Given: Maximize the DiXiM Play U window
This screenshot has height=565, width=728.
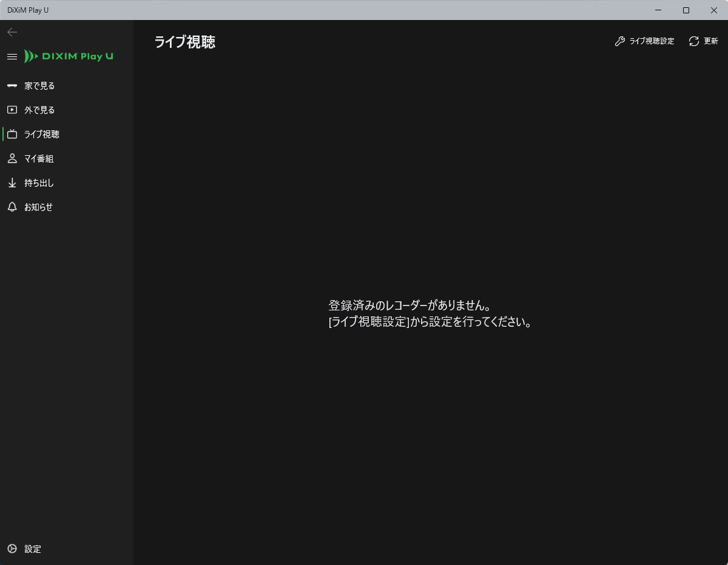Looking at the screenshot, I should 686,10.
